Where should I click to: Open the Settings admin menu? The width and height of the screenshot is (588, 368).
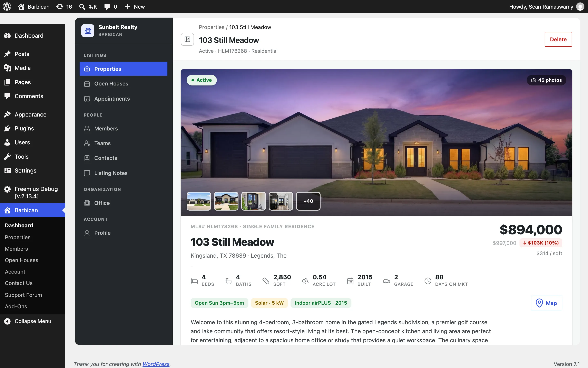(32, 171)
